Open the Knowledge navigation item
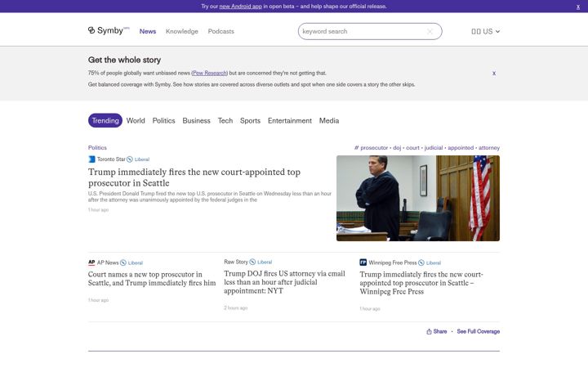Image resolution: width=588 pixels, height=368 pixels. [182, 32]
